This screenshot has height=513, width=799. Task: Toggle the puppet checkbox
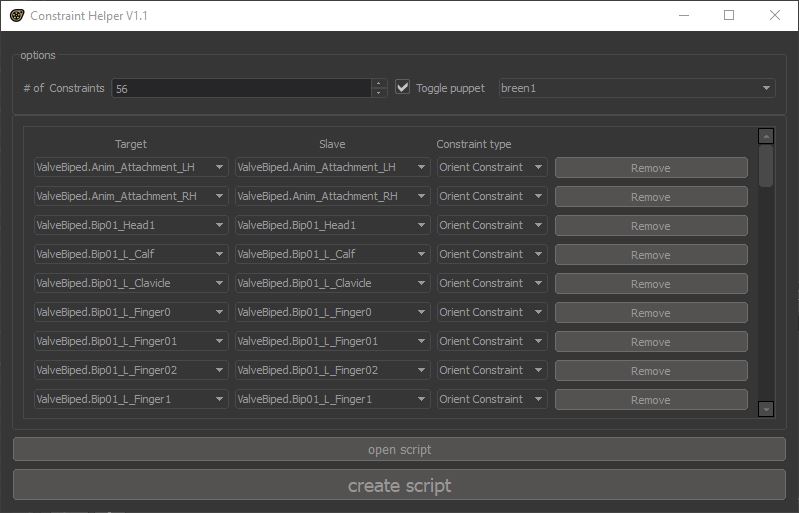(402, 87)
